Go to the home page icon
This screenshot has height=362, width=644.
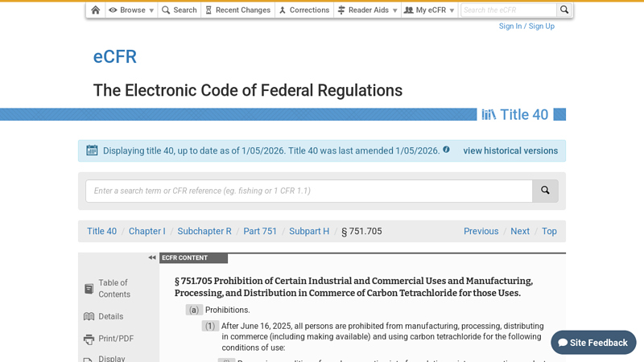coord(95,10)
